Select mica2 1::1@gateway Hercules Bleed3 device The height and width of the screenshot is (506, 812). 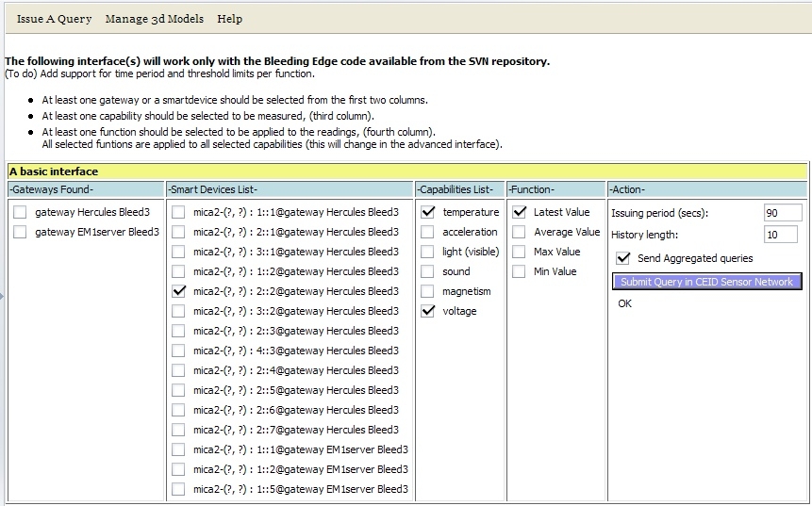(178, 212)
